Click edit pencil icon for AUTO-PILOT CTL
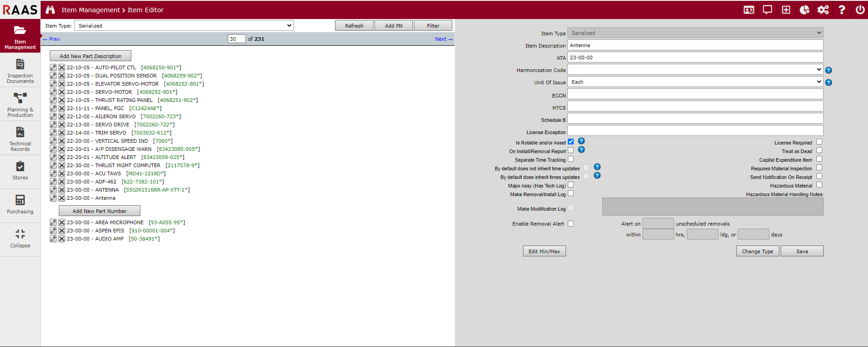 tap(53, 67)
